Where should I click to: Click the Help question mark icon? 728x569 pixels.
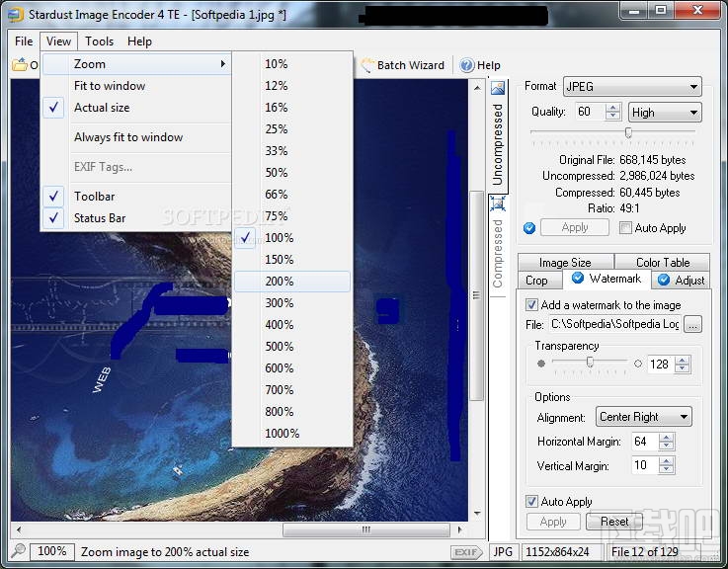point(466,65)
